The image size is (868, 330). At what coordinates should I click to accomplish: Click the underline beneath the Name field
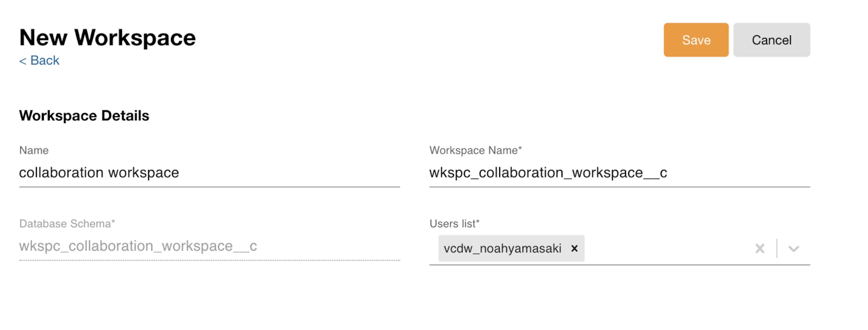pos(209,187)
